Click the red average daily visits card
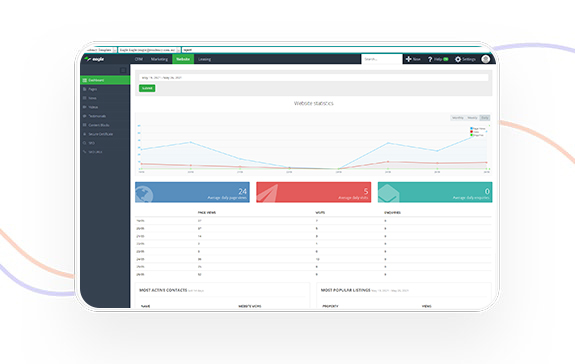This screenshot has height=364, width=575. [x=314, y=192]
